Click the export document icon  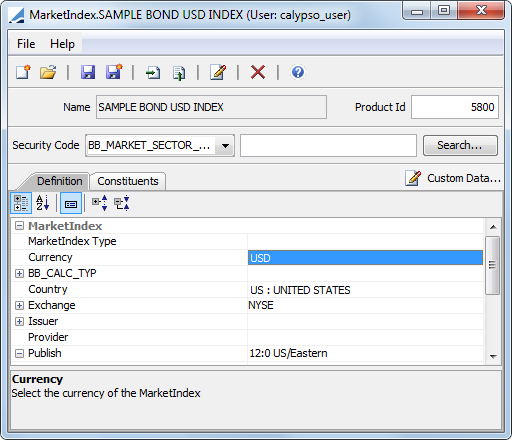click(x=179, y=73)
